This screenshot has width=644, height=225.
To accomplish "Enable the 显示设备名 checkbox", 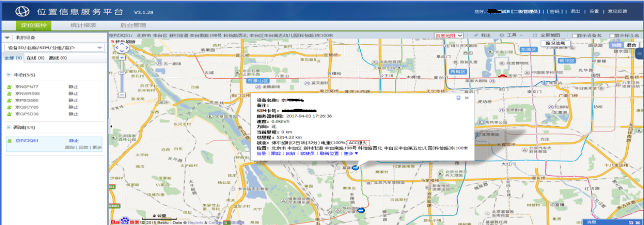I will point(574,36).
